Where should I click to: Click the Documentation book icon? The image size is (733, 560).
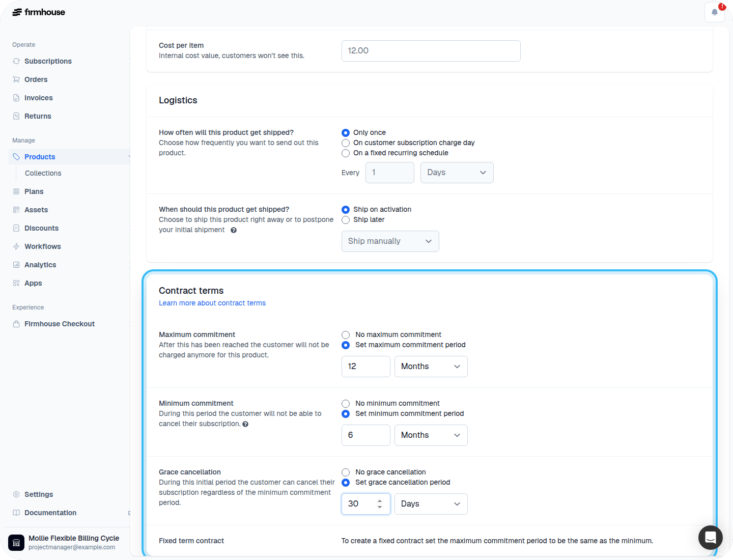[x=16, y=513]
